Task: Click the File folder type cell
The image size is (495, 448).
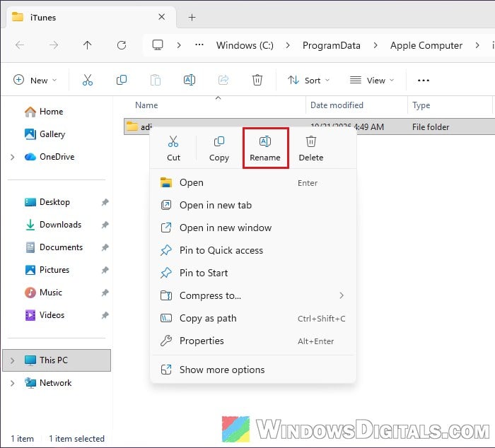Action: 431,127
